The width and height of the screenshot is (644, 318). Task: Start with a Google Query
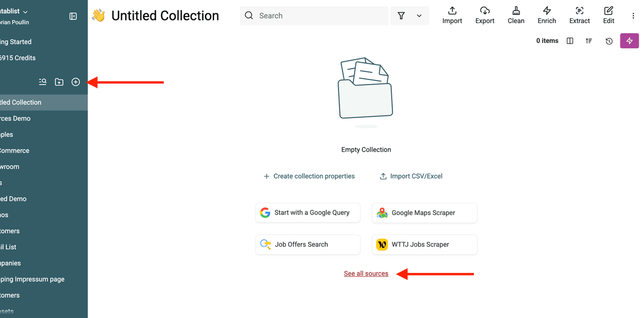pyautogui.click(x=308, y=212)
